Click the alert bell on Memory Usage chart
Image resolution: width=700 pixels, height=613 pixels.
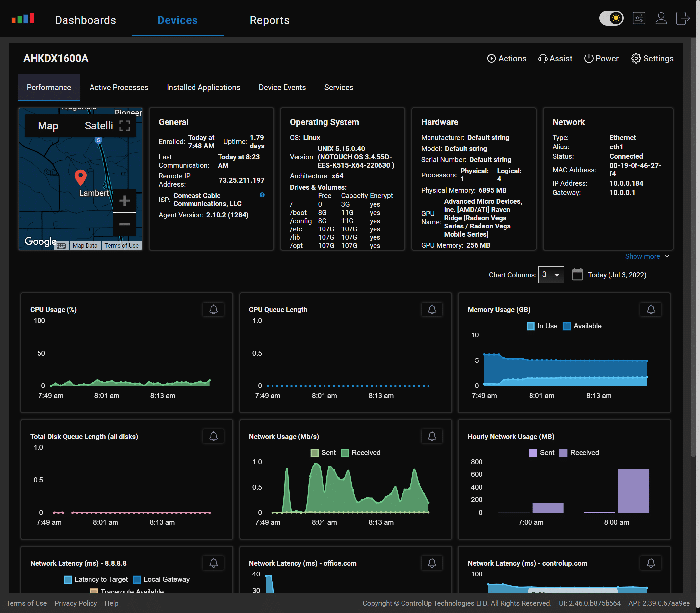651,309
